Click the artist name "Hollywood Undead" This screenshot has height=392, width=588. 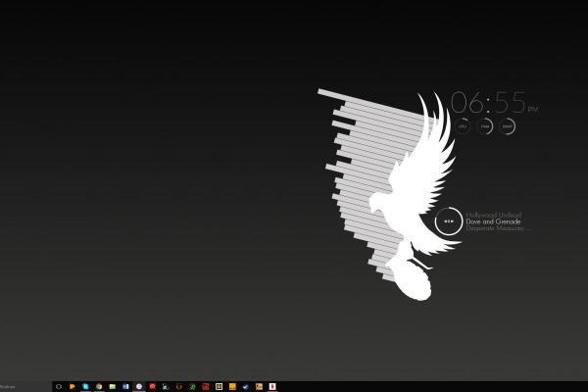[x=494, y=215]
